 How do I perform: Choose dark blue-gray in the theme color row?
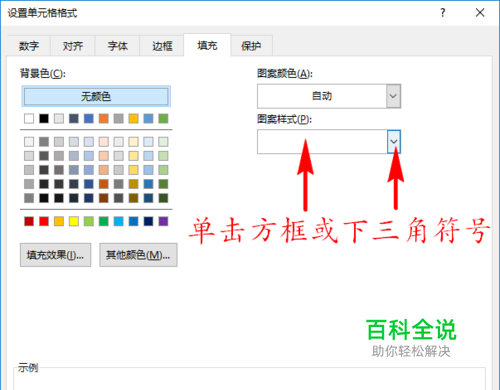click(x=74, y=118)
